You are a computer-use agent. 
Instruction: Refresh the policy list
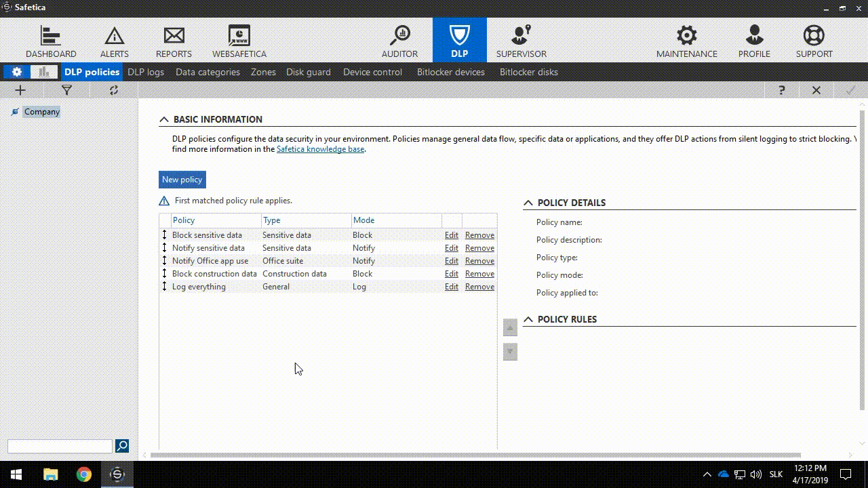pyautogui.click(x=113, y=89)
